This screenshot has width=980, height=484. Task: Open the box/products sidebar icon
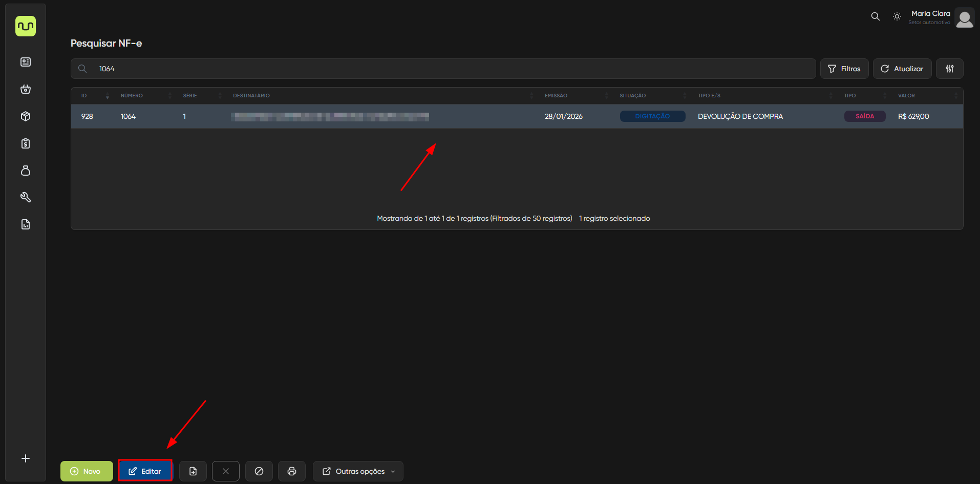[26, 116]
